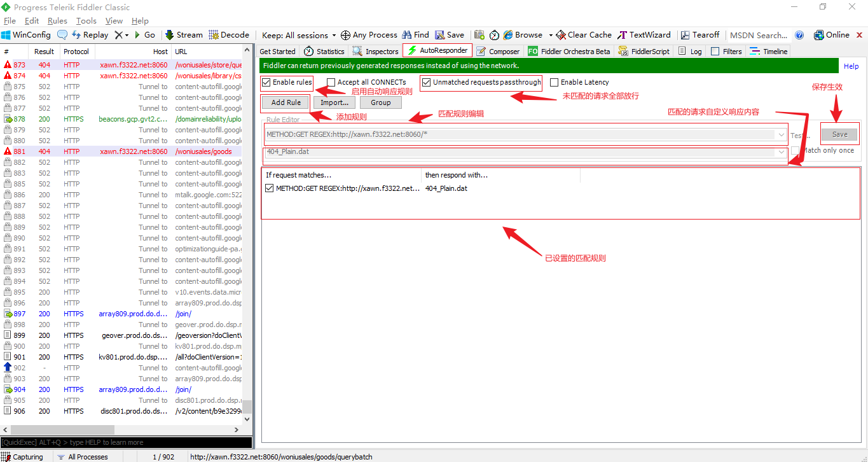Select AutoResponder tab
This screenshot has height=462, width=868.
(437, 50)
